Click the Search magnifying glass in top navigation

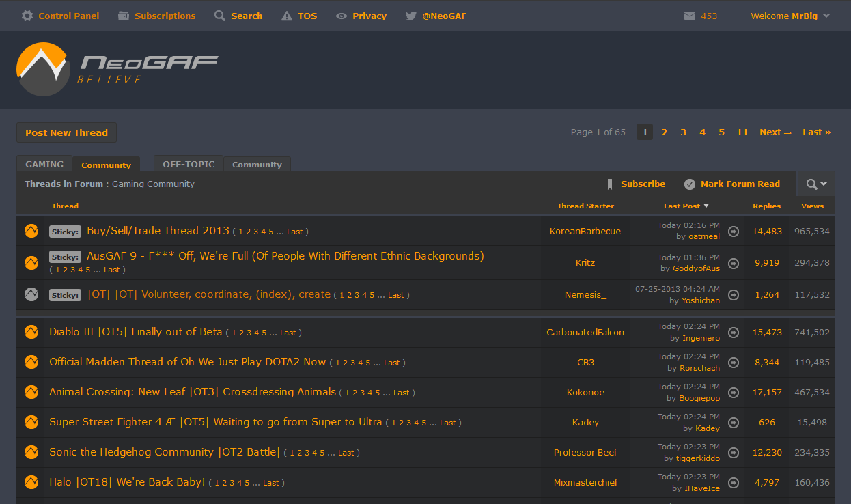219,15
